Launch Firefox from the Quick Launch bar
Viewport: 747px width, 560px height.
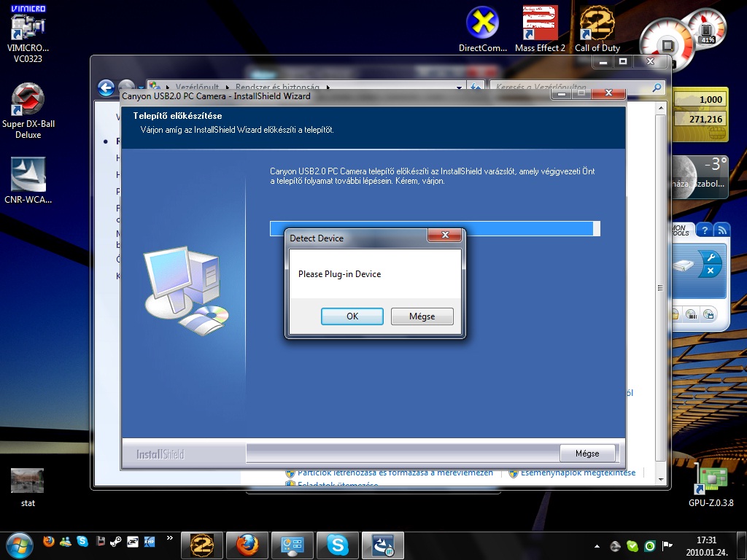pos(49,542)
